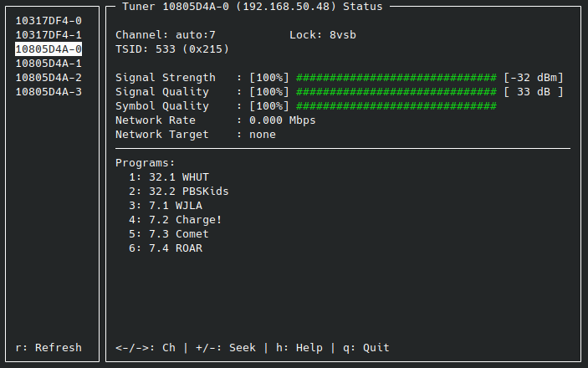Select tuner 10317DF4-1 in the list
Screen dimensions: 588x368
coord(49,34)
